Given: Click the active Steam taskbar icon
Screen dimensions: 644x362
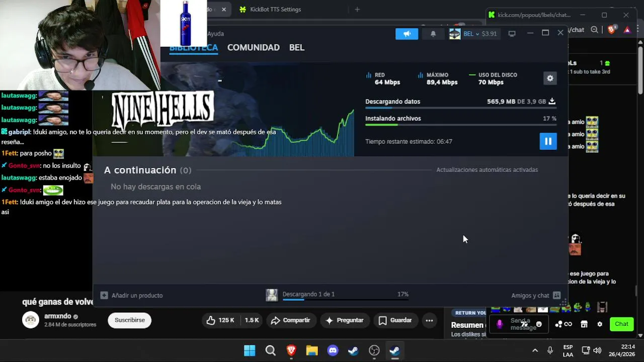Looking at the screenshot, I should 394,350.
